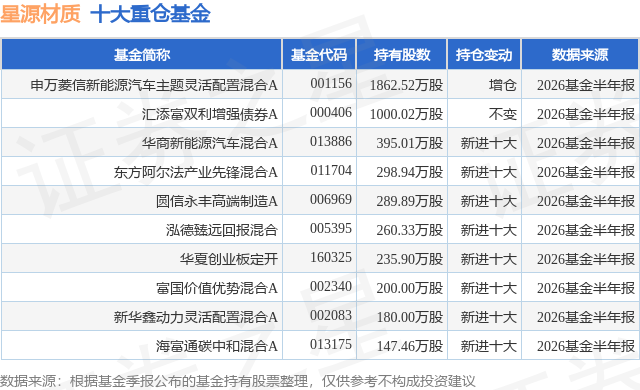
Task: Select 富国价值优势混合A fund name
Action: point(217,288)
